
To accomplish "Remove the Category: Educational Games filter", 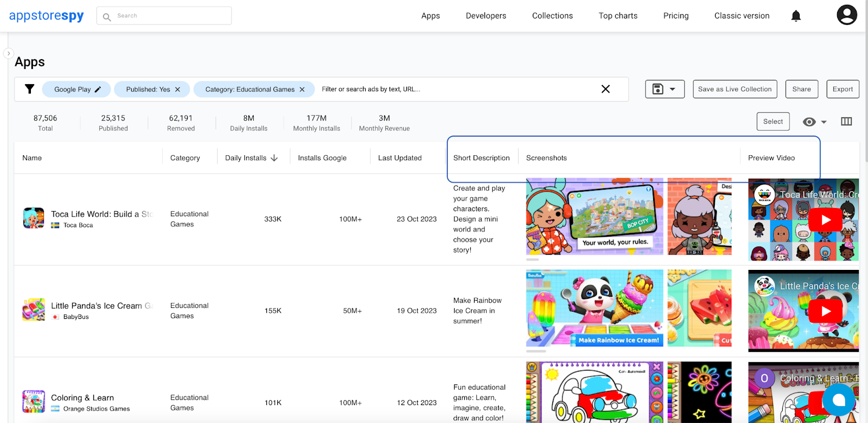I will point(302,90).
